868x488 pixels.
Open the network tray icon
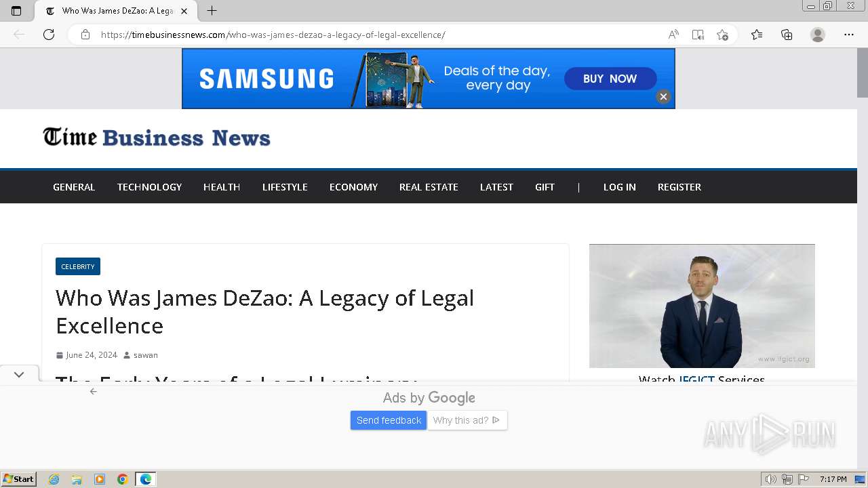point(787,479)
